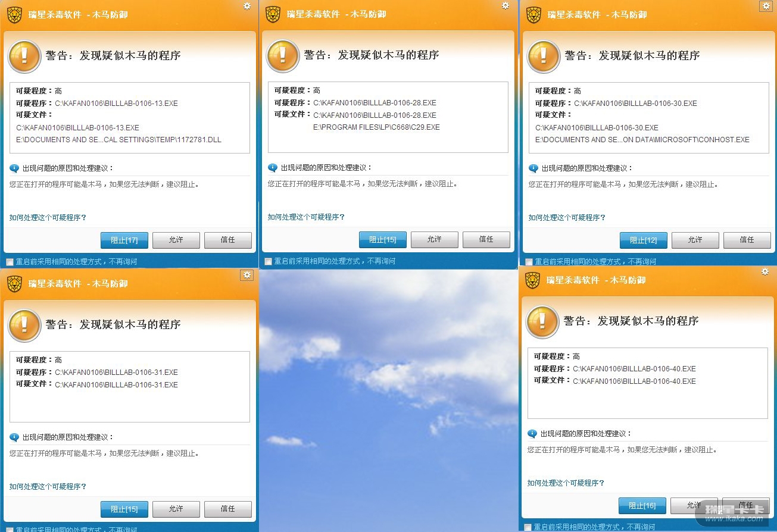Click the warning exclamation icon in the BILLLAB-0106-40 dialog
Image resolution: width=777 pixels, height=532 pixels.
(x=542, y=322)
